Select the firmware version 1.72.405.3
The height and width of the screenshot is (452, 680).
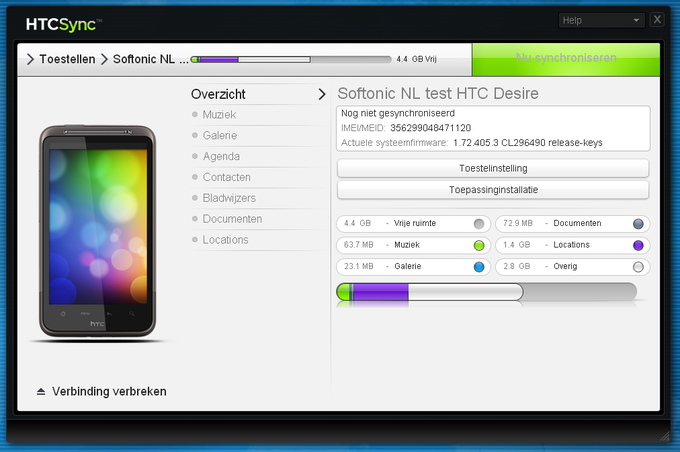[476, 143]
